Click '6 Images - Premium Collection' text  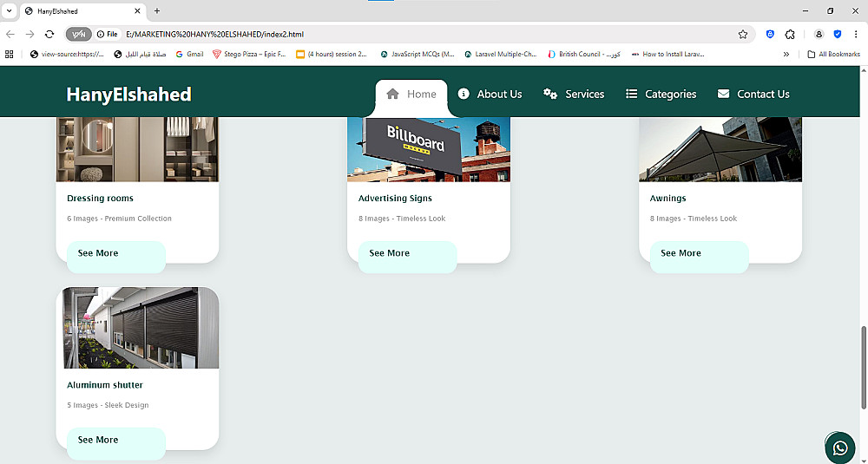(120, 219)
